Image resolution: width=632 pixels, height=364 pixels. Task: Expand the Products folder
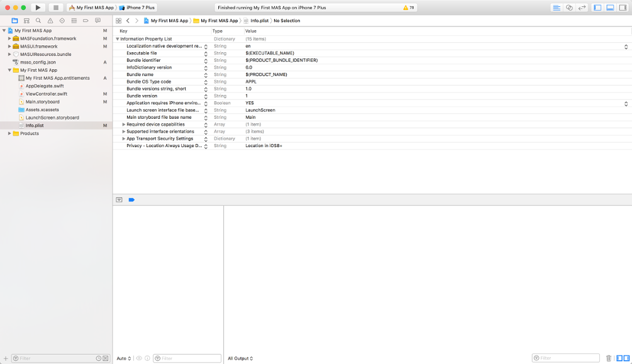pos(9,133)
